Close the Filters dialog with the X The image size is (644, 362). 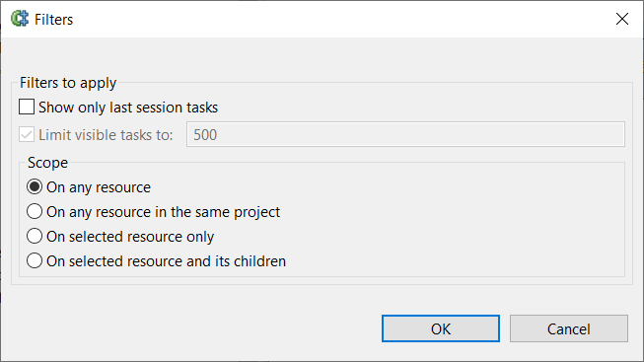tap(622, 19)
